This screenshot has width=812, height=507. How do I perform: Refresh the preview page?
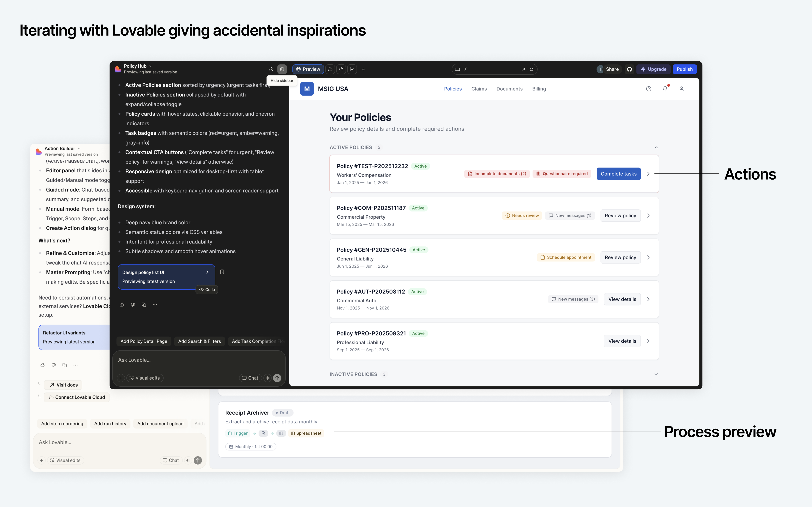532,70
